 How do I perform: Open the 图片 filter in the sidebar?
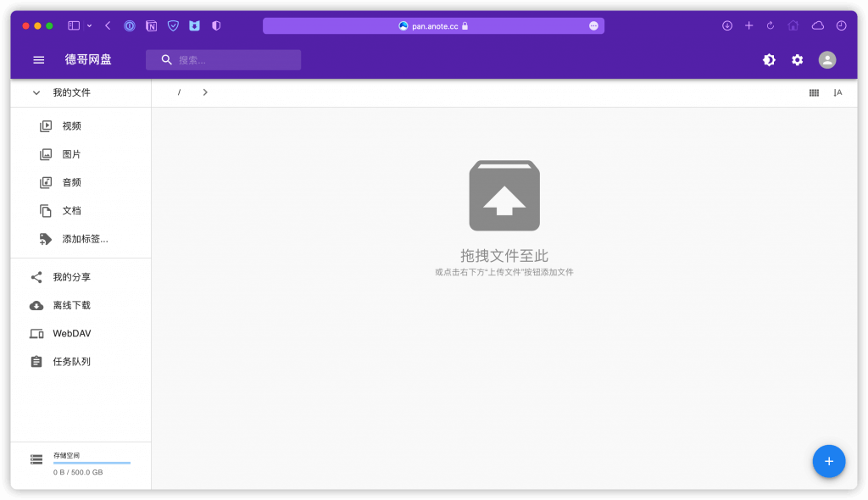tap(72, 153)
